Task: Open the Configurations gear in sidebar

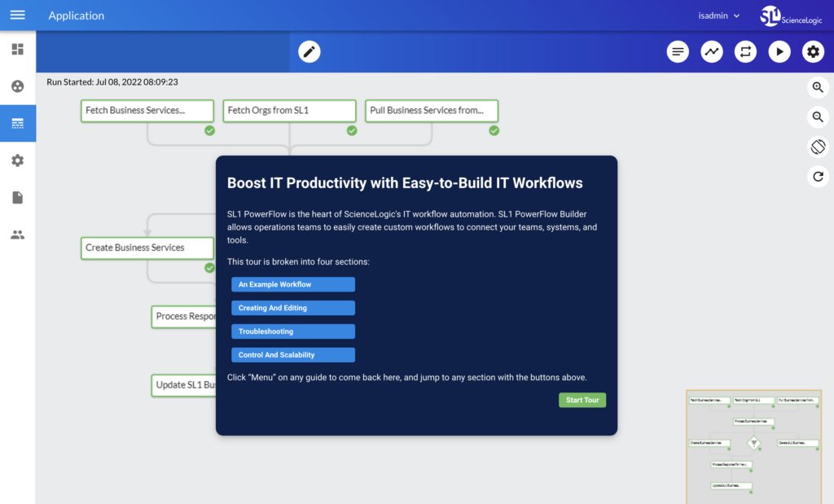Action: 18,160
